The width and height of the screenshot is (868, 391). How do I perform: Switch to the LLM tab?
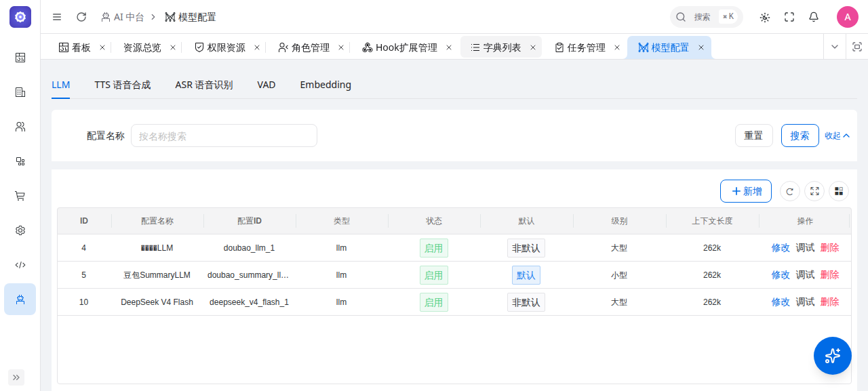point(61,85)
